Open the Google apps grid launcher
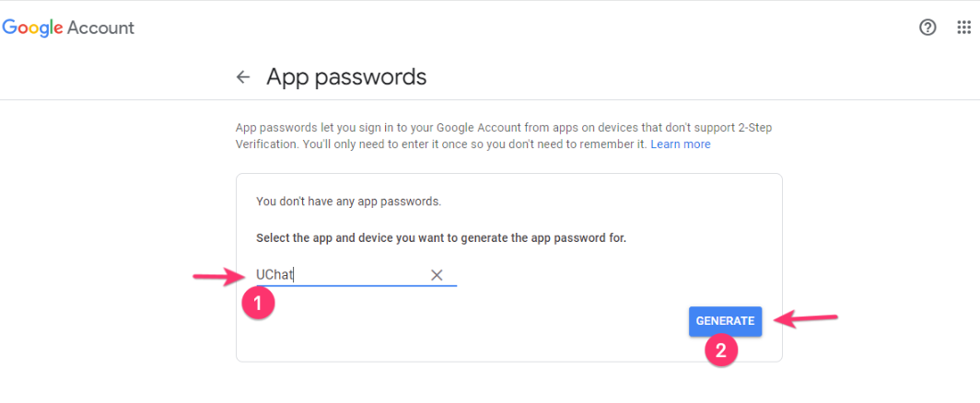This screenshot has width=980, height=403. [964, 28]
